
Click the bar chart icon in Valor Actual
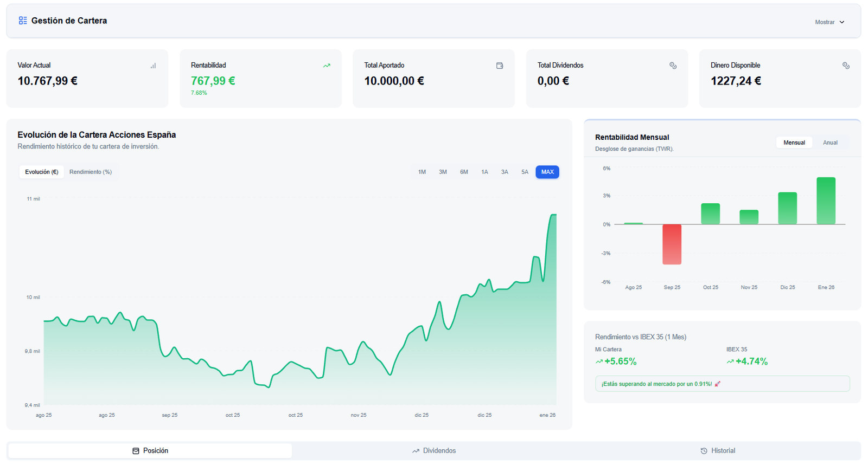153,66
